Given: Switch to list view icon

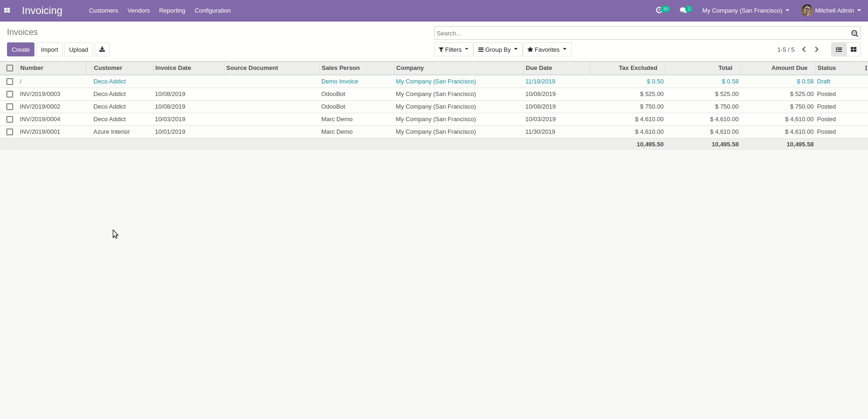Looking at the screenshot, I should pos(839,49).
